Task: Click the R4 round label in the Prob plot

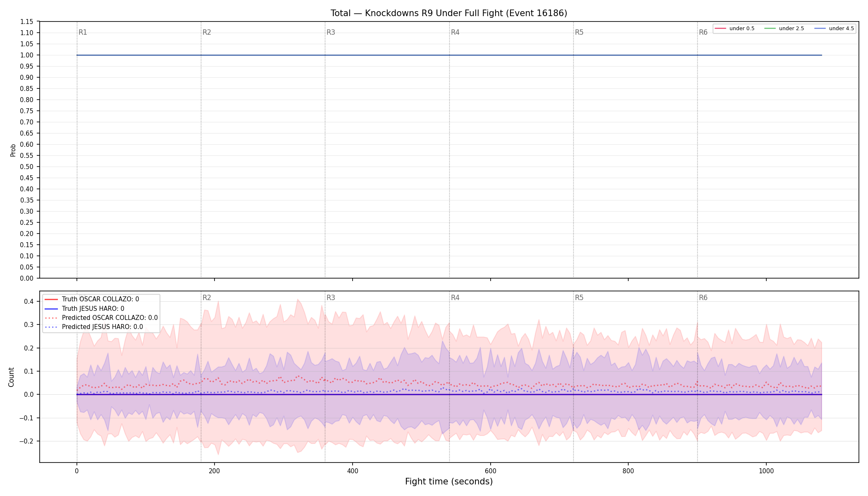Action: [455, 32]
